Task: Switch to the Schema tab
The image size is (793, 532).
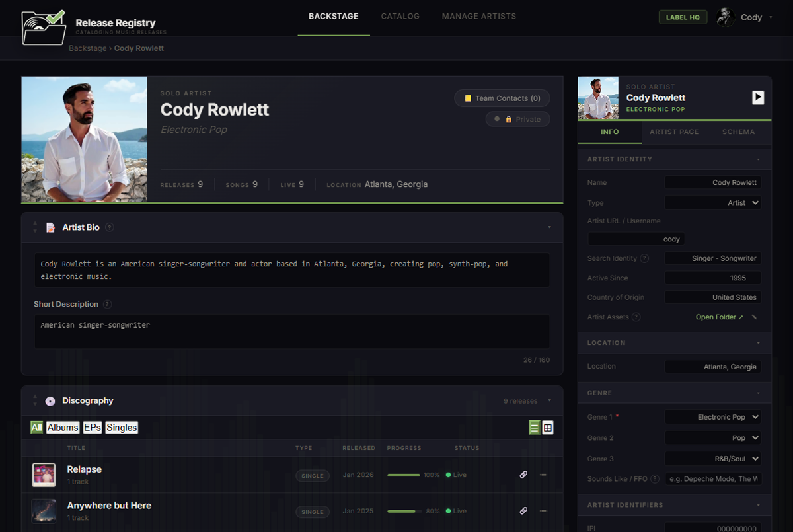Action: pos(738,132)
